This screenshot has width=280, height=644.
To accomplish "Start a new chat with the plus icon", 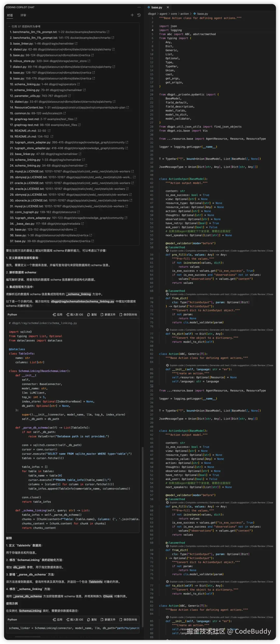I will pos(132,15).
